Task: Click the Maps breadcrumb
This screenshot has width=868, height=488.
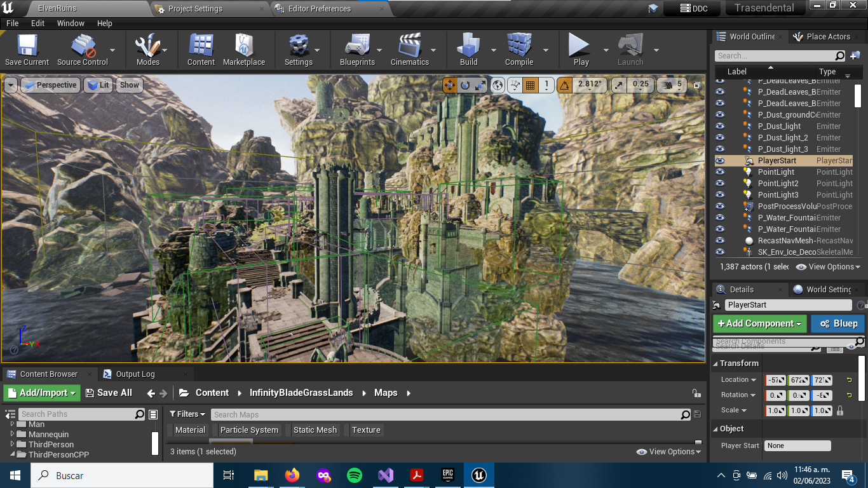Action: 386,393
